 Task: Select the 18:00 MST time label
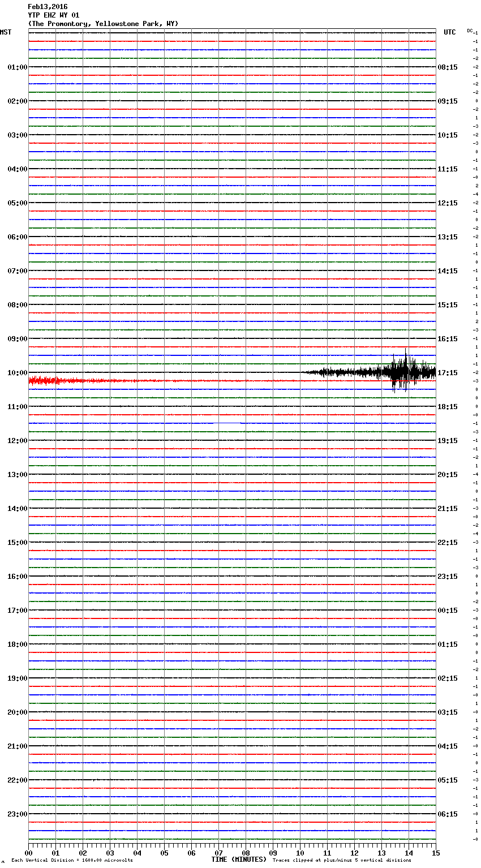pyautogui.click(x=17, y=644)
